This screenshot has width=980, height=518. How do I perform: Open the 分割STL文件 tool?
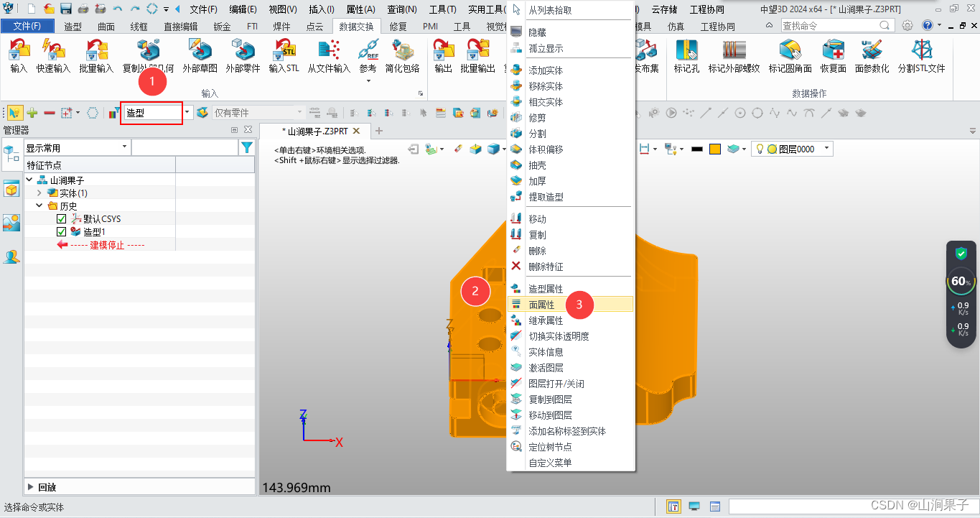(923, 57)
